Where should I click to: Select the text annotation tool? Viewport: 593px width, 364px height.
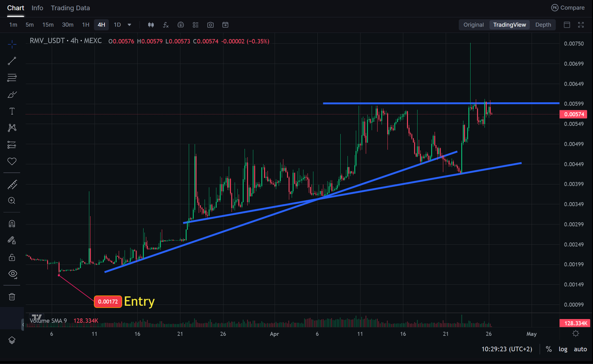click(12, 111)
